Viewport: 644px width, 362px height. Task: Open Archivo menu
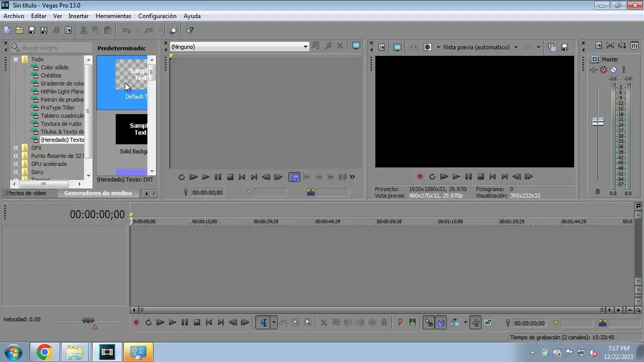point(14,16)
